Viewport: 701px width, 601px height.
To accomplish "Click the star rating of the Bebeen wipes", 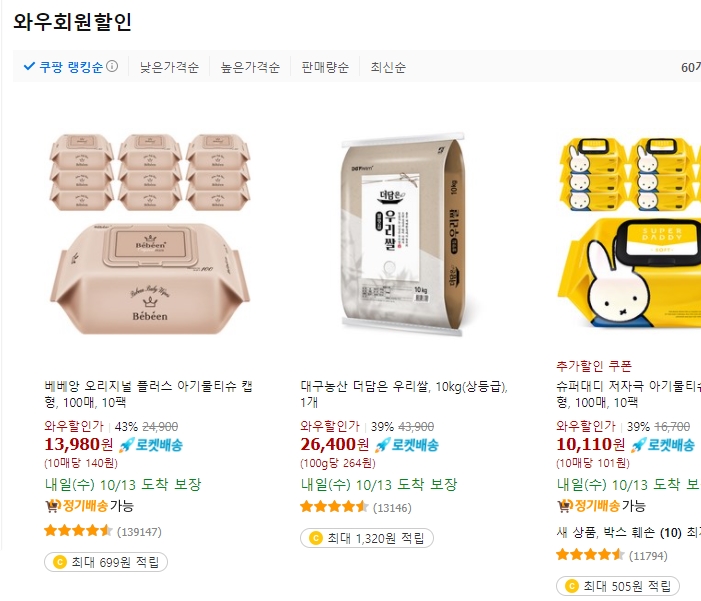I will point(78,531).
